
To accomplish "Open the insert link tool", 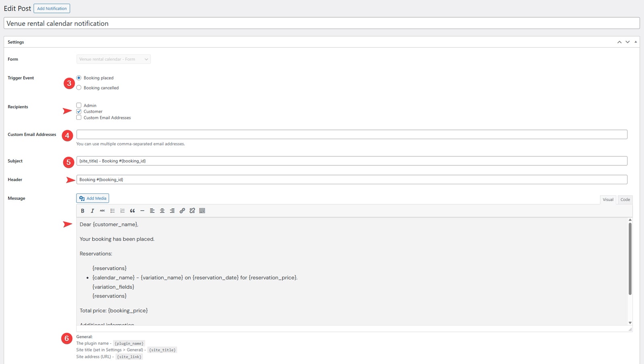I will [182, 211].
